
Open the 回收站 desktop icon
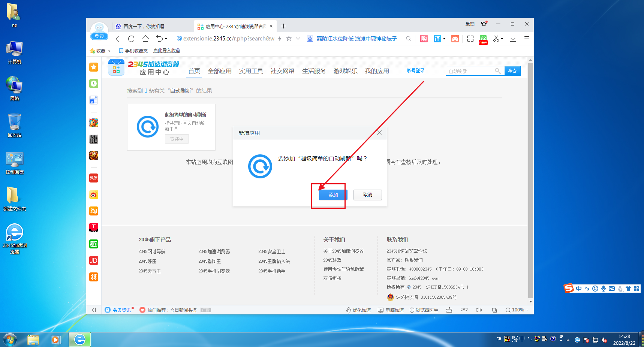[15, 126]
